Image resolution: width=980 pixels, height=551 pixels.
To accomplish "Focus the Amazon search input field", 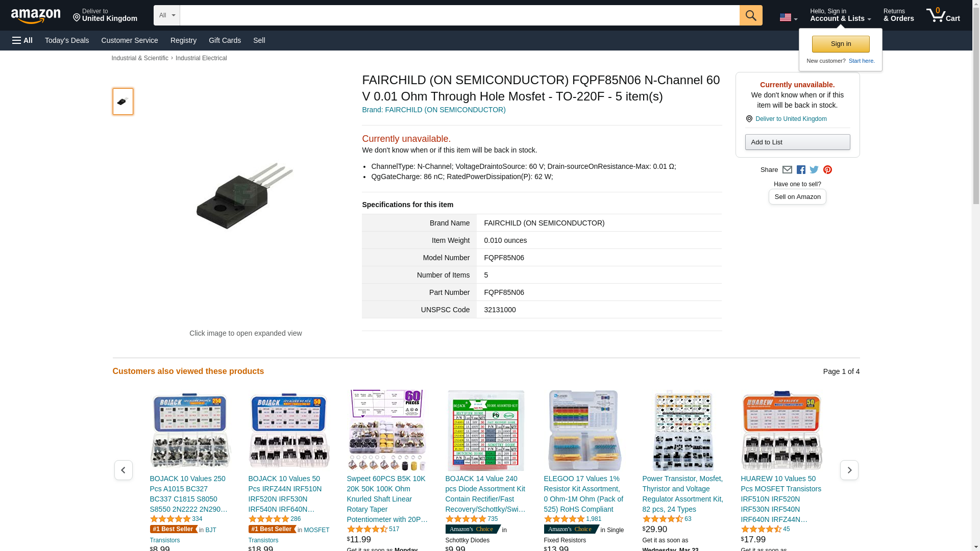I will click(x=459, y=15).
